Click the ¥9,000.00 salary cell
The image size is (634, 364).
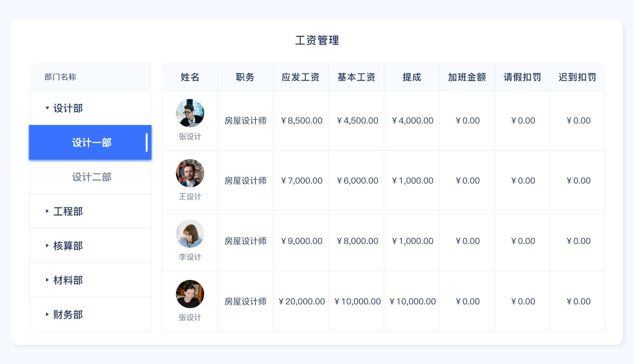pos(302,241)
